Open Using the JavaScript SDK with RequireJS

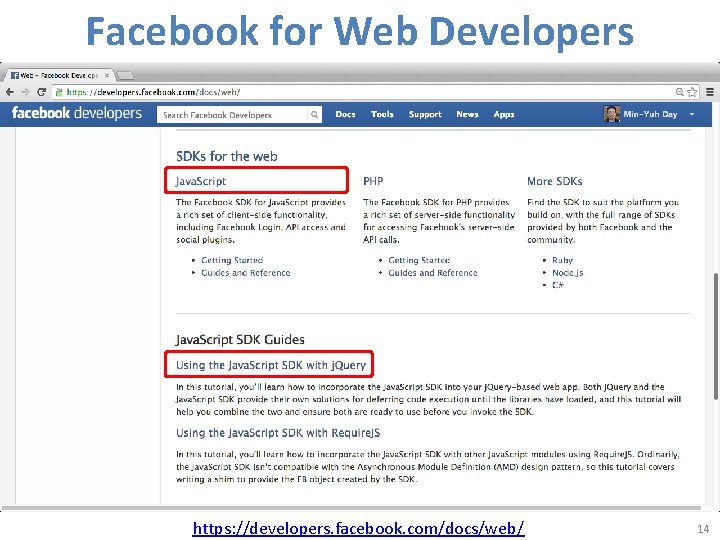coord(278,433)
